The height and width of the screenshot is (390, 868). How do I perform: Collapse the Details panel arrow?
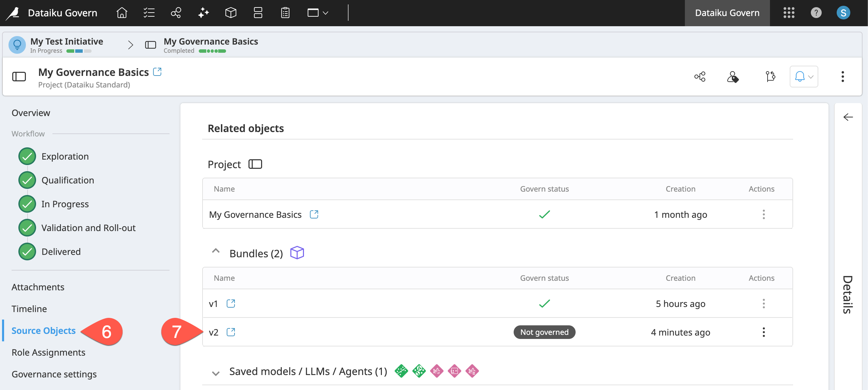[x=848, y=117]
